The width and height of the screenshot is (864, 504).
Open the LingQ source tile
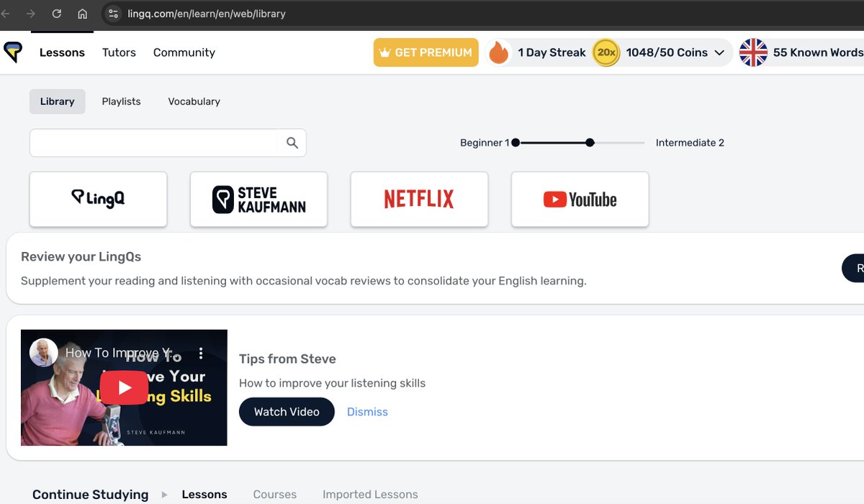[x=98, y=199]
